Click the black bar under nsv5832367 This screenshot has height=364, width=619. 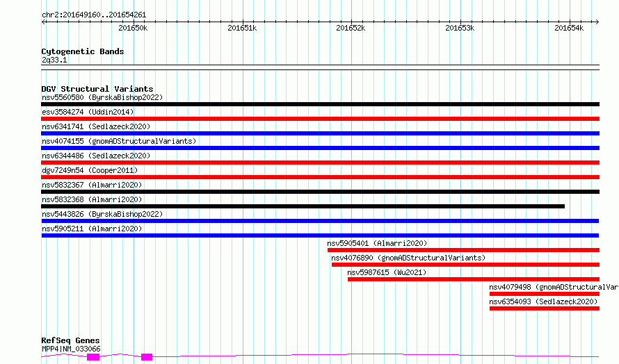[x=320, y=192]
